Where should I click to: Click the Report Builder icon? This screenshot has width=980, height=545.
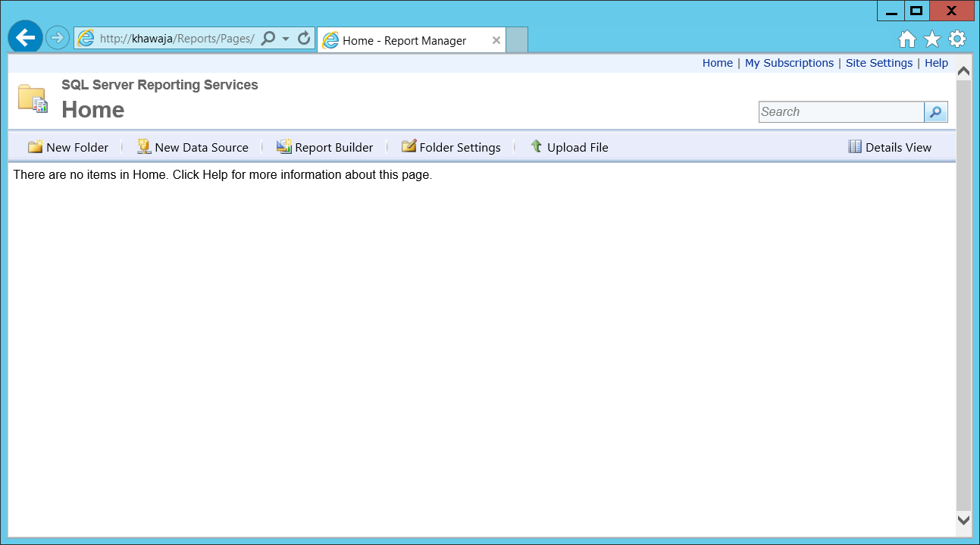284,146
